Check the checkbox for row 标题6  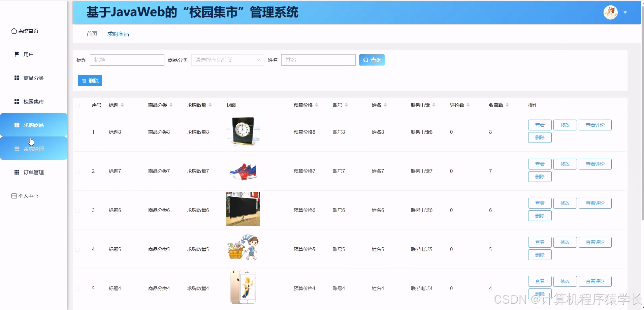tap(78, 210)
